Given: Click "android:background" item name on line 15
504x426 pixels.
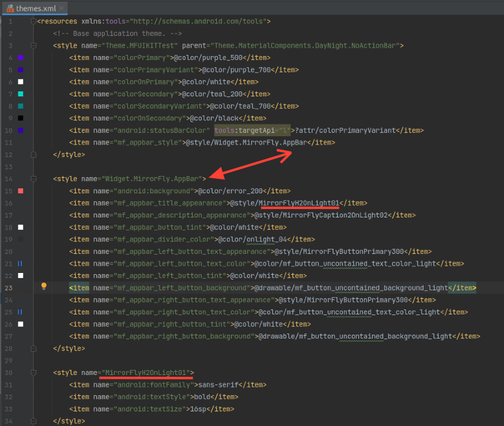Looking at the screenshot, I should click(154, 191).
